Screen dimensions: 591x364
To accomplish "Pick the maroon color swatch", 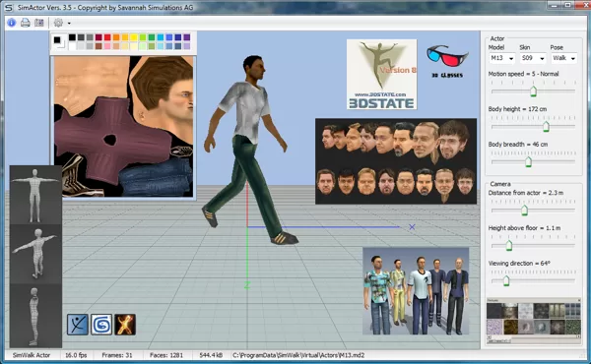I will click(98, 37).
